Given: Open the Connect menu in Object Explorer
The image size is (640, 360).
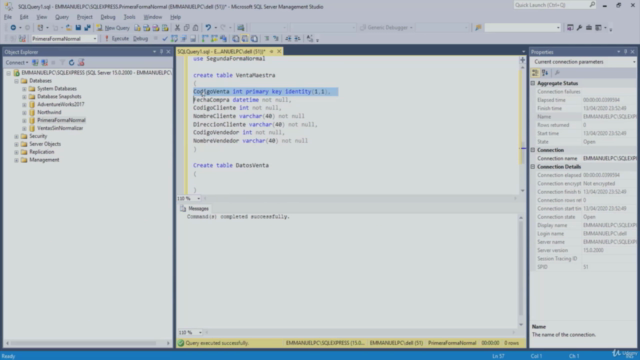Looking at the screenshot, I should click(17, 62).
